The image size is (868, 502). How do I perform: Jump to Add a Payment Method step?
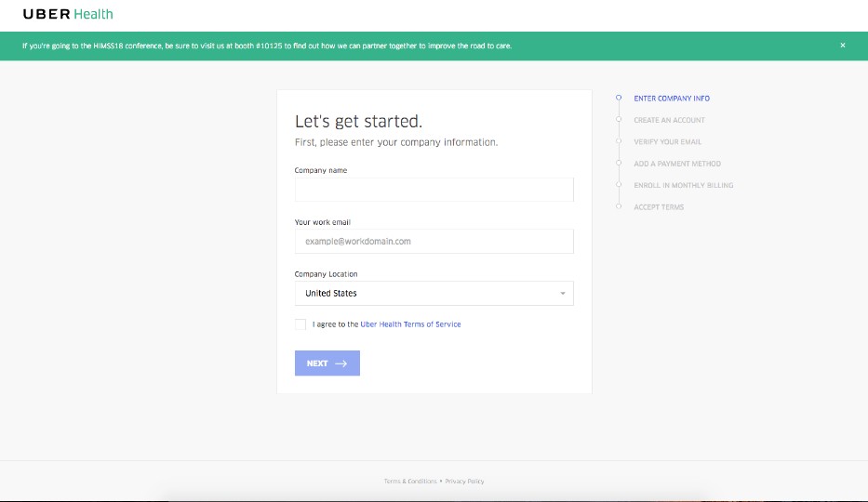pyautogui.click(x=676, y=164)
